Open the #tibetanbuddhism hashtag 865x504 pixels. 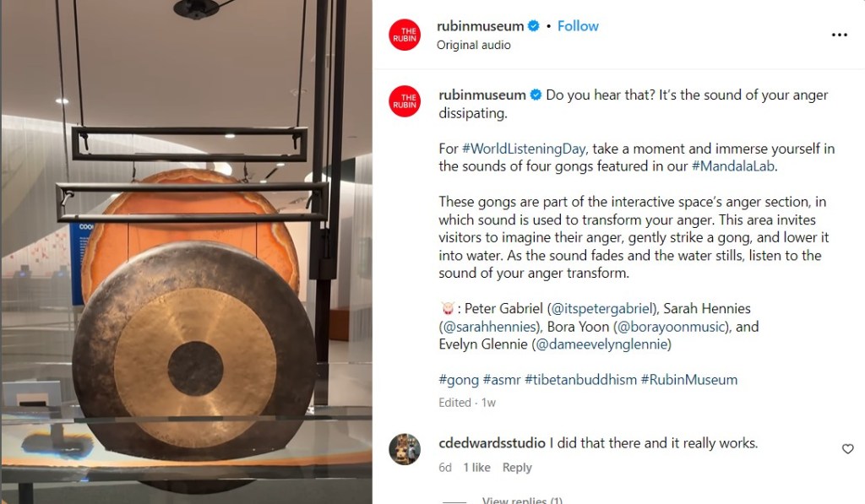[x=580, y=380]
